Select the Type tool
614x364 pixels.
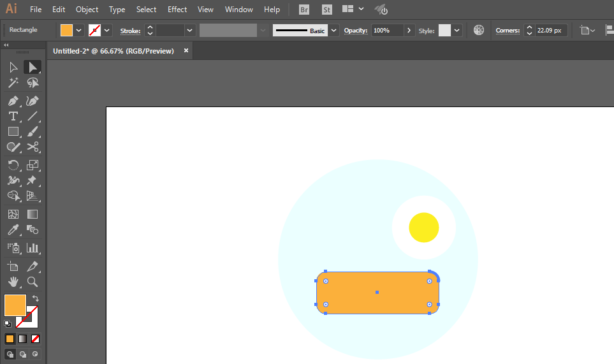[13, 116]
